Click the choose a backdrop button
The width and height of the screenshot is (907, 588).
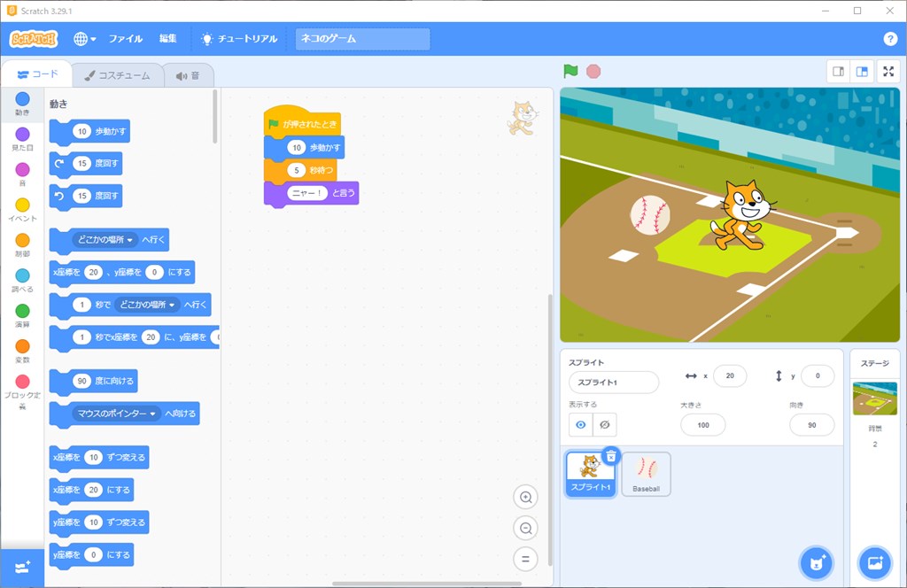(x=875, y=562)
